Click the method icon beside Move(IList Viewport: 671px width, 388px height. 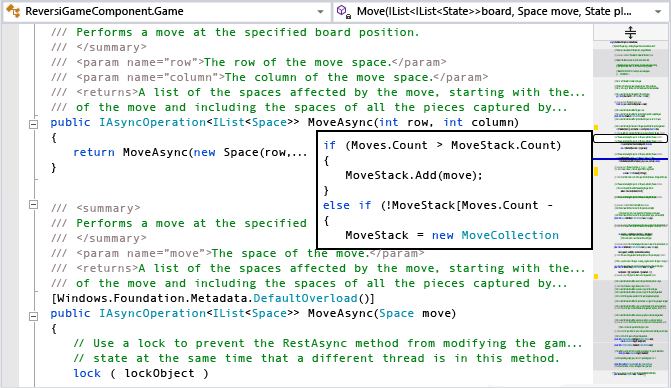click(344, 12)
